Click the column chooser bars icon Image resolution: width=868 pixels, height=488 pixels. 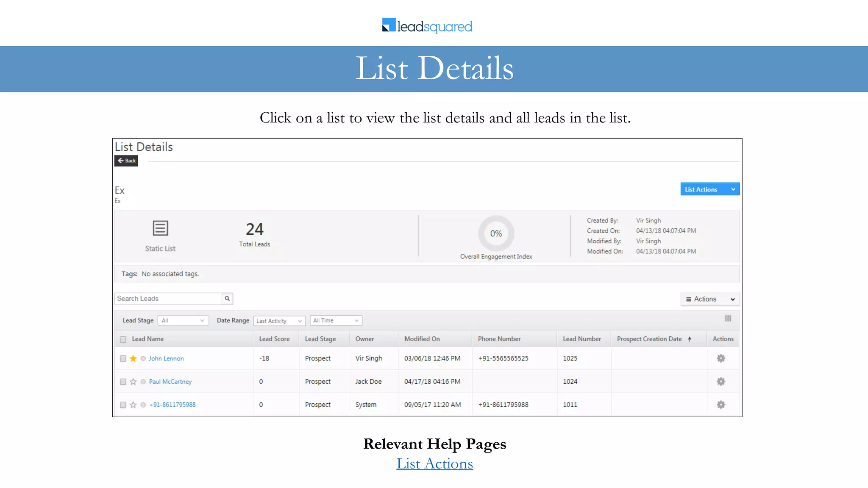(x=728, y=319)
